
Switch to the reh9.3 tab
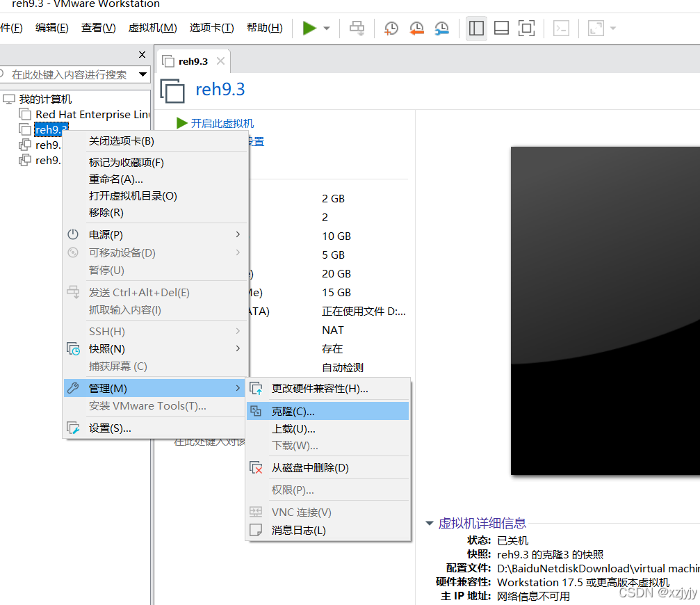pyautogui.click(x=193, y=62)
